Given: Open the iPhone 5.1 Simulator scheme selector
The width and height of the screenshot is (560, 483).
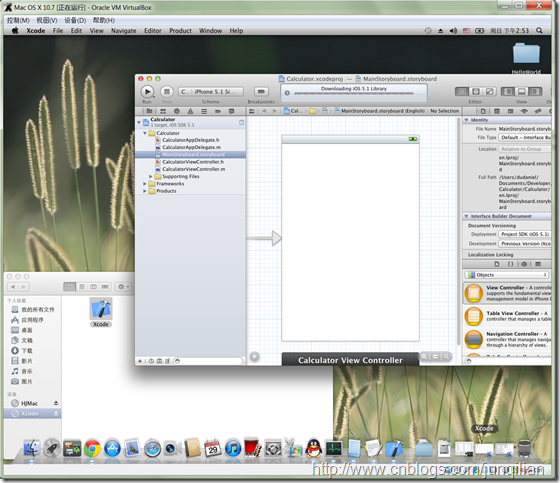Looking at the screenshot, I should coord(211,92).
